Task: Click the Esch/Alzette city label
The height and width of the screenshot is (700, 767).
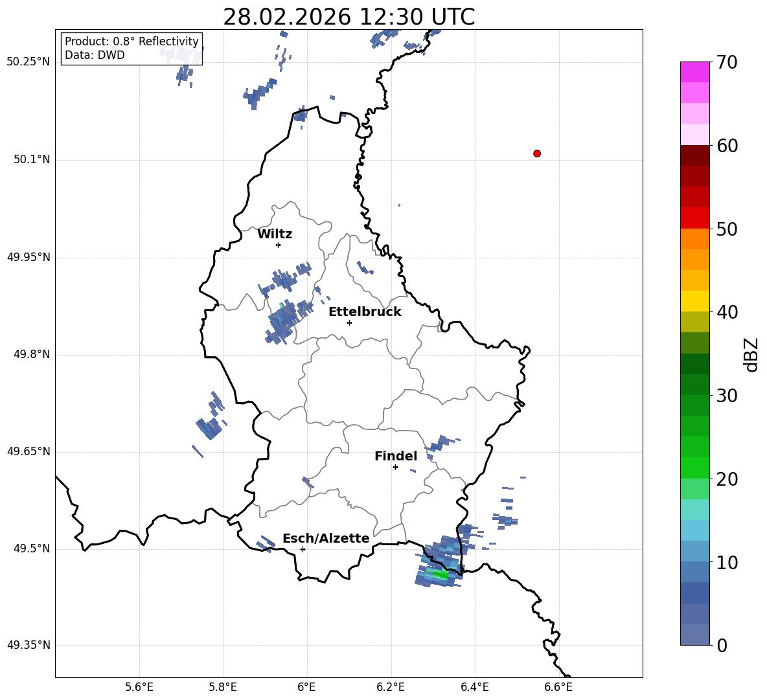Action: click(x=326, y=538)
